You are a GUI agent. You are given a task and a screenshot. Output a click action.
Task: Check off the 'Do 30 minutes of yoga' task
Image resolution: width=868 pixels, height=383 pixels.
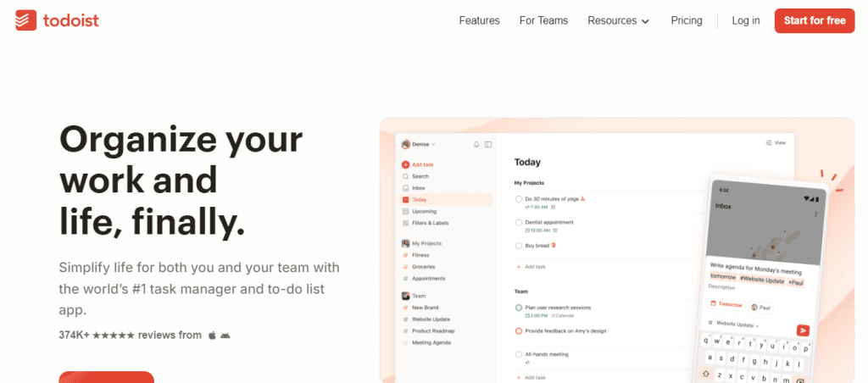pos(519,199)
